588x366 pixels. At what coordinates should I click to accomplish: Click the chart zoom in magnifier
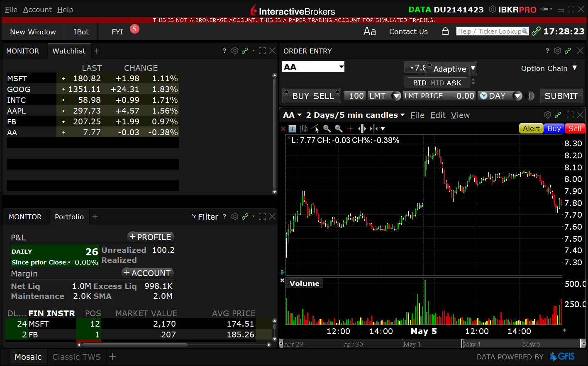pyautogui.click(x=327, y=128)
